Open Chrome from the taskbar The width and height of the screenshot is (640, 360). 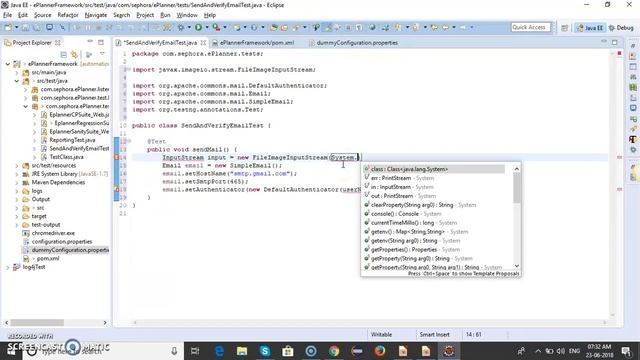(334, 351)
